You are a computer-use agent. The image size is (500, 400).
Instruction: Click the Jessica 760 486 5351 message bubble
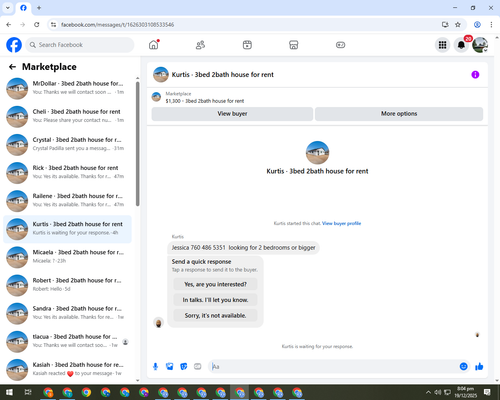[x=243, y=248]
